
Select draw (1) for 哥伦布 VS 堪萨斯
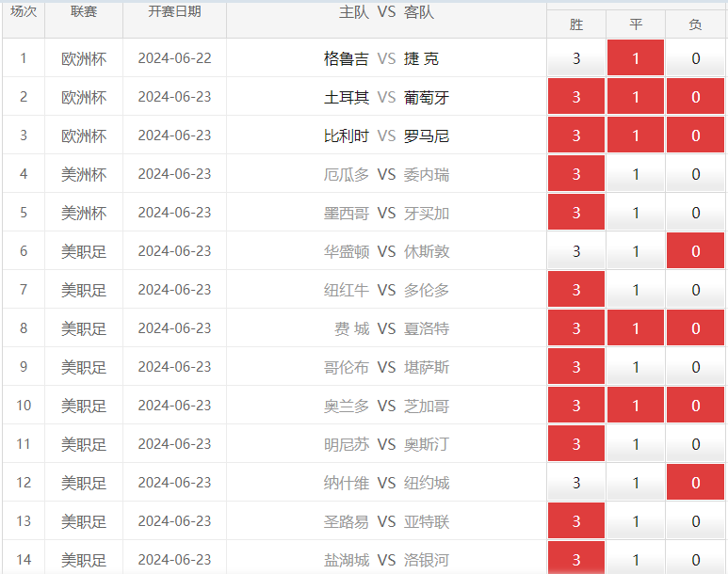(x=636, y=366)
